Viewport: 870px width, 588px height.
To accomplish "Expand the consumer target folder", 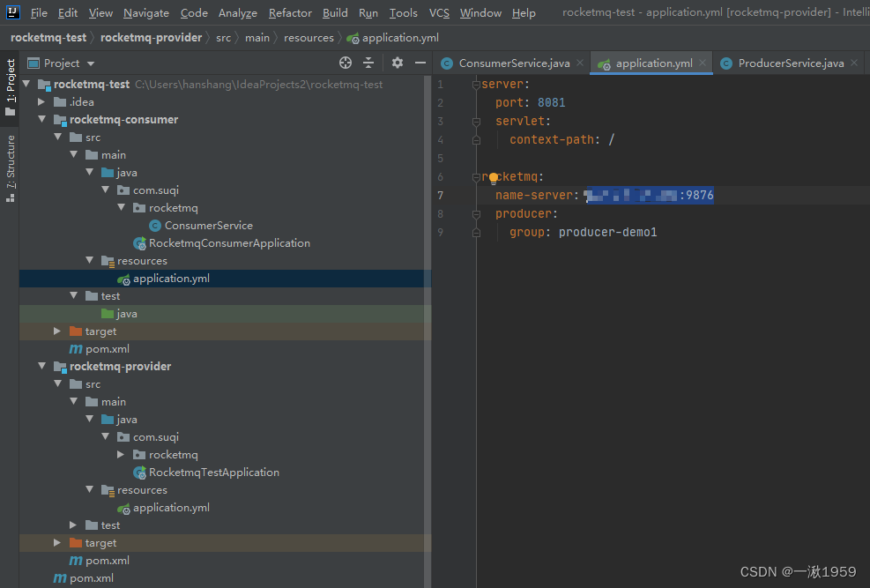I will click(x=57, y=331).
